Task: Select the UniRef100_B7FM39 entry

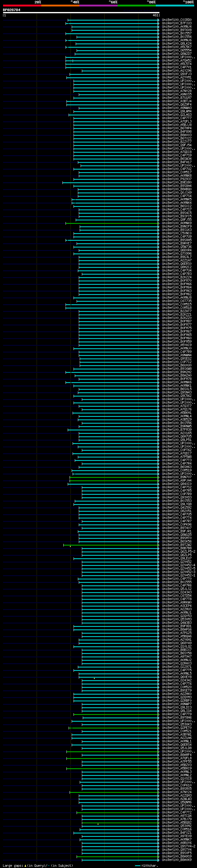Action: tap(177, 430)
